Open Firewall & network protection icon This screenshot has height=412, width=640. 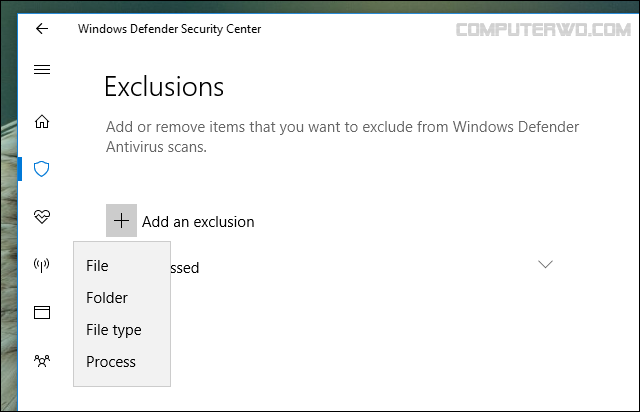tap(41, 265)
